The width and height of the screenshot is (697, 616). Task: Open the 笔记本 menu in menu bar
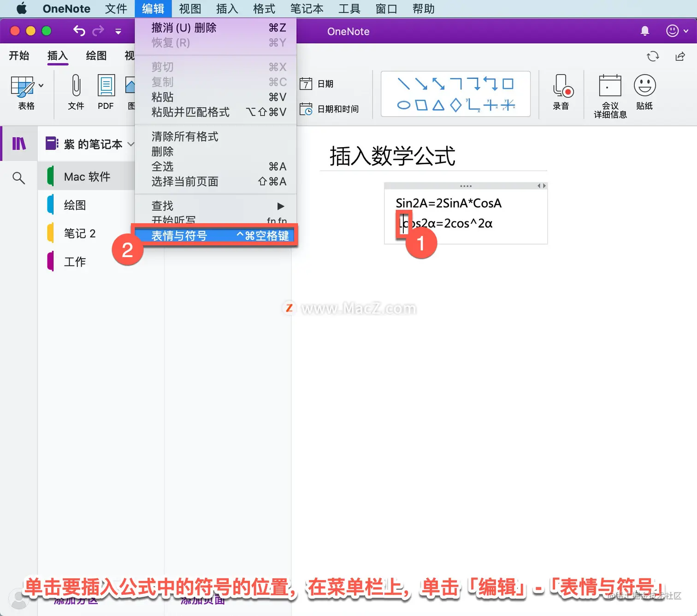[x=307, y=8]
